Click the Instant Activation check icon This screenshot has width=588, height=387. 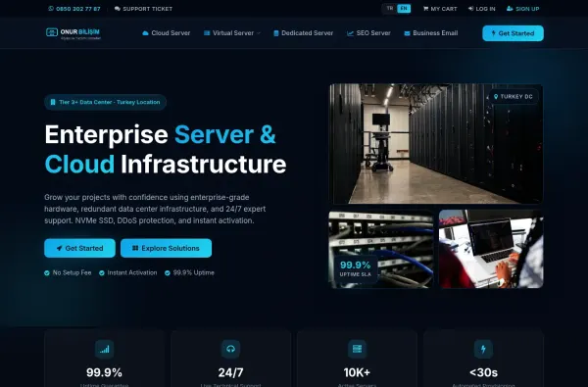point(102,273)
